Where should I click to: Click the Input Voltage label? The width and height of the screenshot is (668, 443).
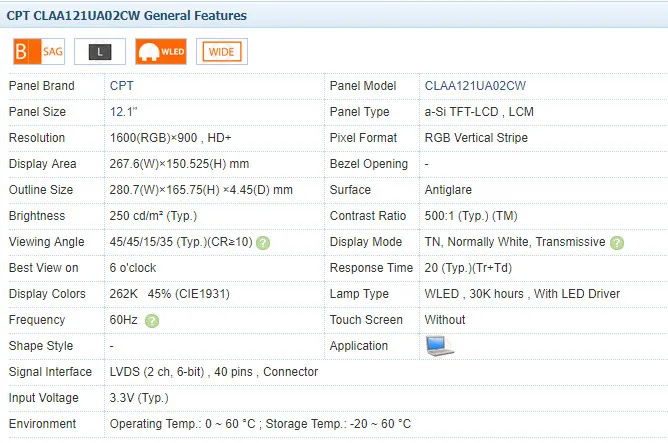coord(43,397)
